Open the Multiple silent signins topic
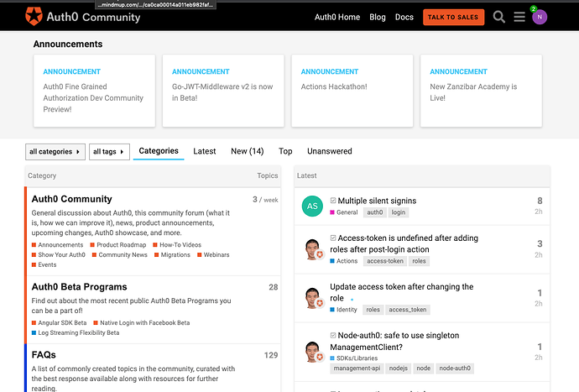579x392 pixels. click(377, 201)
